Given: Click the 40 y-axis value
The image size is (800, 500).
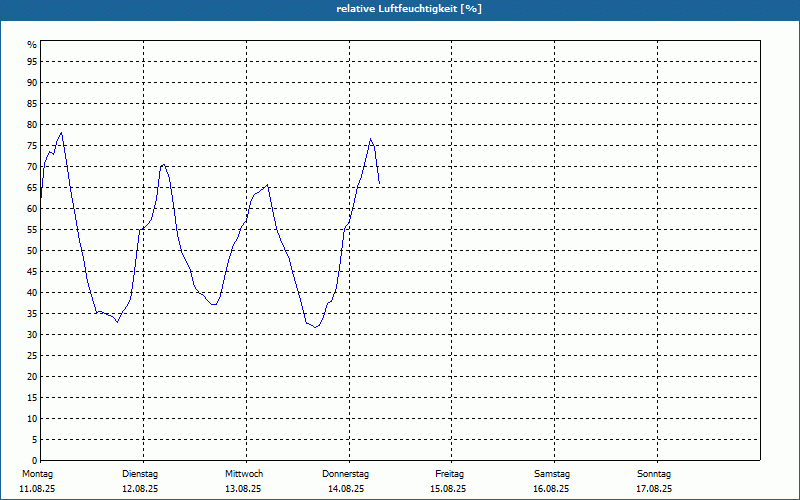Looking at the screenshot, I should pyautogui.click(x=32, y=293).
